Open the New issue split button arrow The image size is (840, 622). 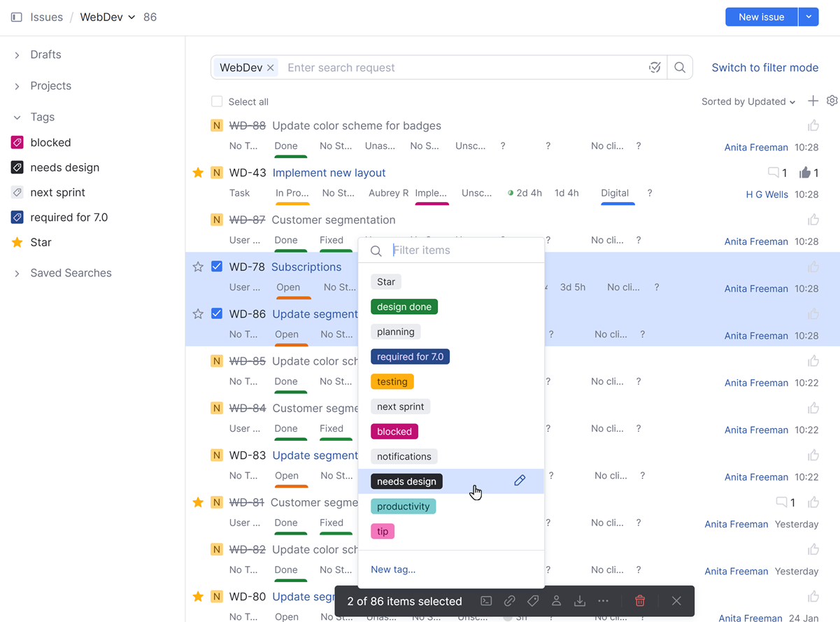809,16
